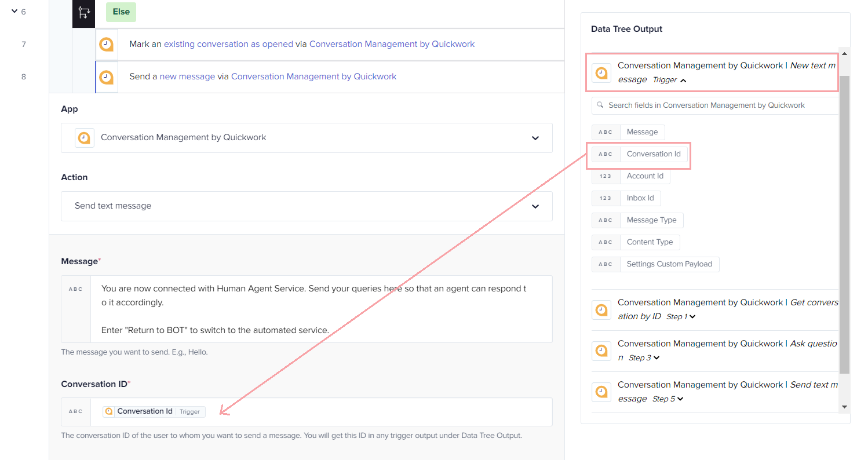Click the Trigger app icon in Data Tree
Viewport: 868px width, 460px height.
[601, 73]
